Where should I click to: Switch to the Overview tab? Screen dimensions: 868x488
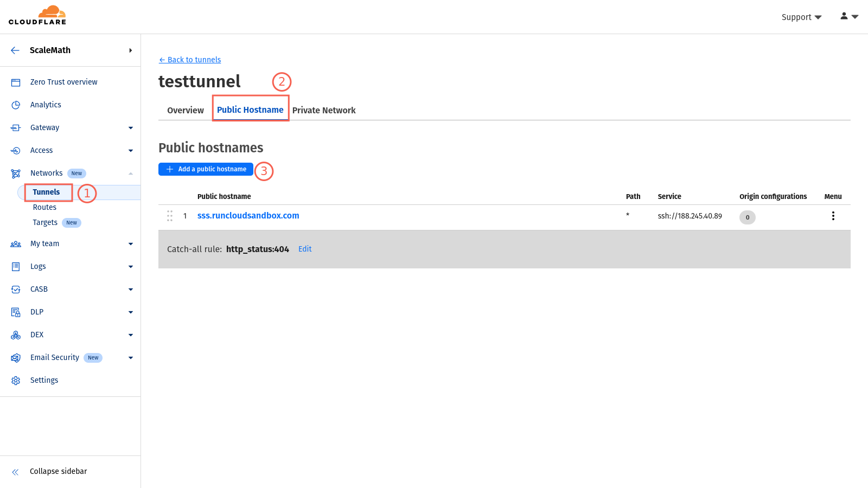coord(185,110)
